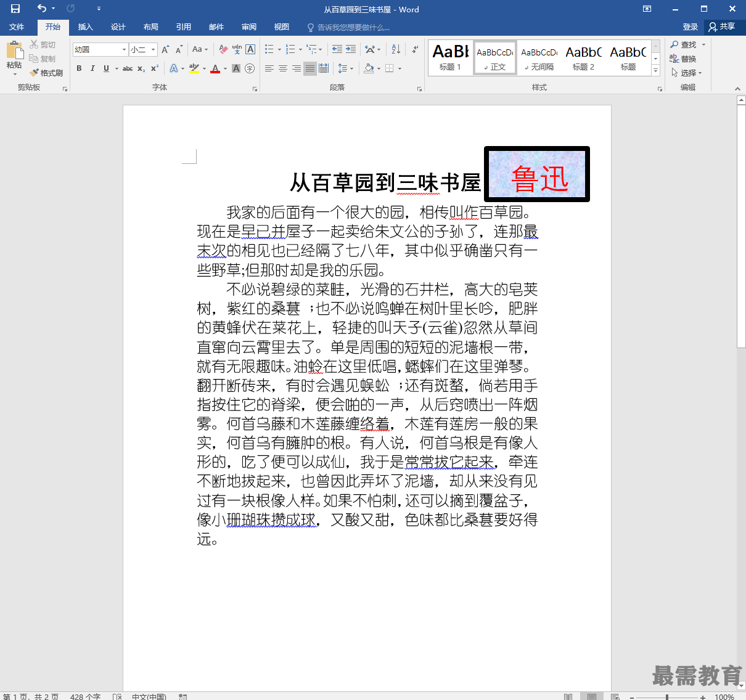This screenshot has width=746, height=700.
Task: Open the font name dropdown (幼圆)
Action: pyautogui.click(x=125, y=49)
